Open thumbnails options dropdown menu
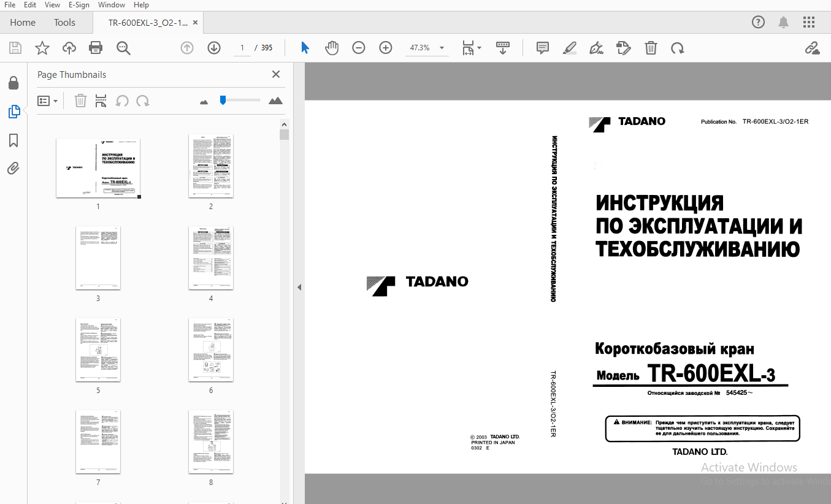 48,101
